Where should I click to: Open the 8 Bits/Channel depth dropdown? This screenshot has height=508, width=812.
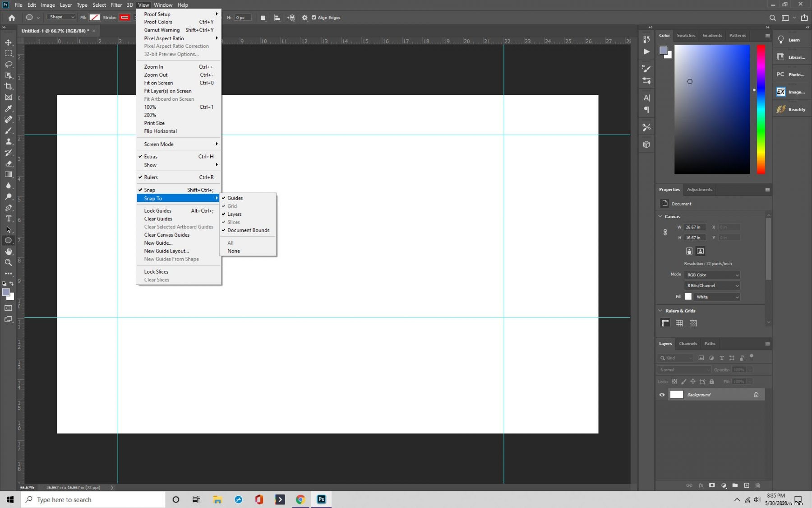click(x=712, y=285)
